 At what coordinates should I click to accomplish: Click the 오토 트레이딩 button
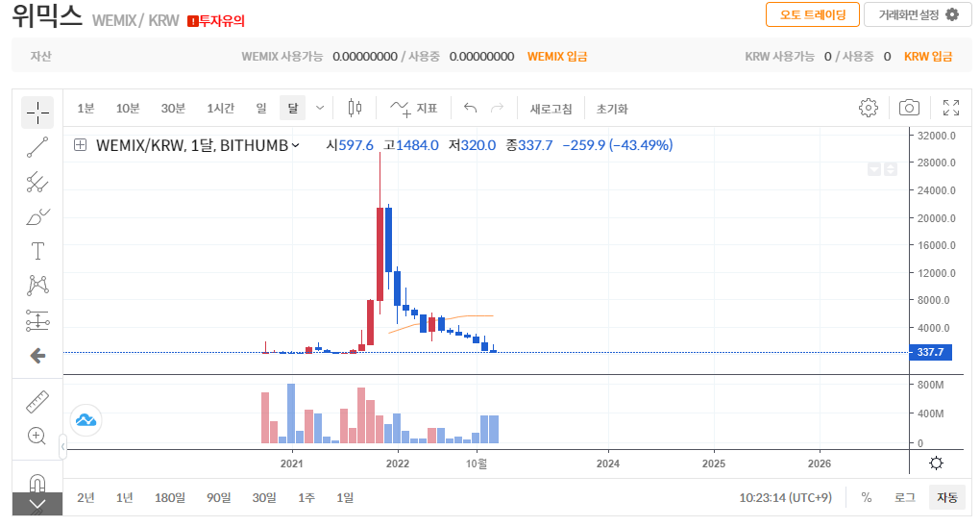[x=813, y=14]
